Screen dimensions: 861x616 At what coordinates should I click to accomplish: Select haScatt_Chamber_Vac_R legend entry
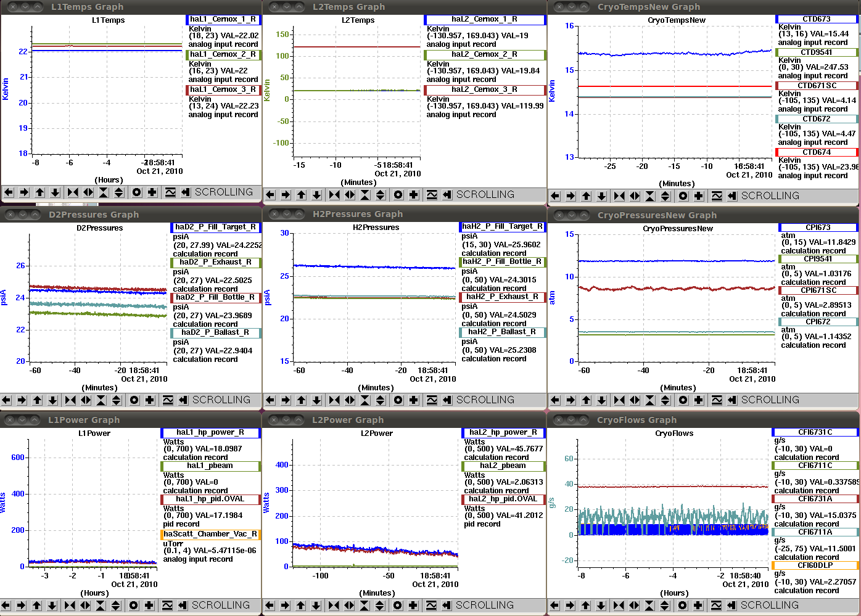coord(210,535)
